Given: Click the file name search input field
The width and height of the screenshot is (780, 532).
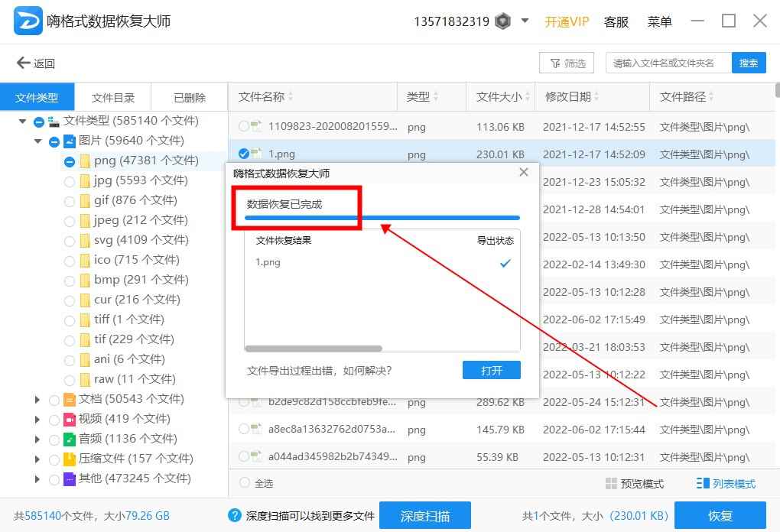Looking at the screenshot, I should click(668, 63).
